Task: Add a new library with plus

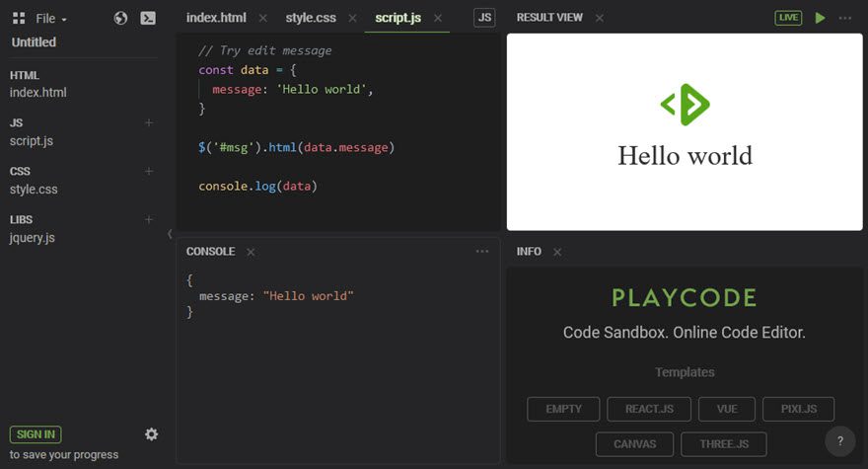Action: pos(149,219)
